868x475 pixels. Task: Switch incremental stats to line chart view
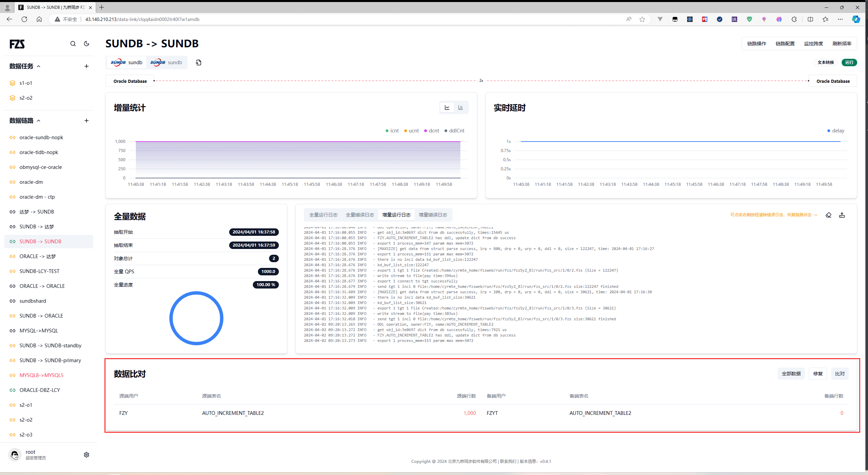click(447, 107)
